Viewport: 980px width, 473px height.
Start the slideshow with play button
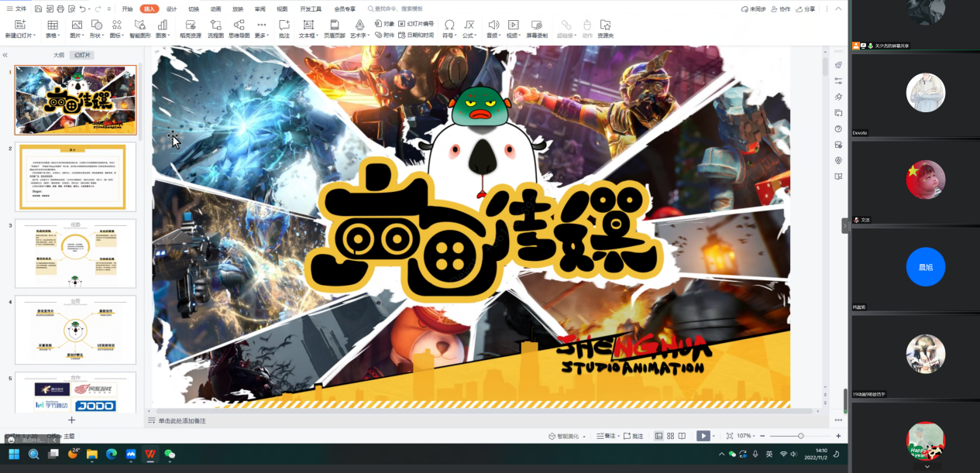point(703,436)
